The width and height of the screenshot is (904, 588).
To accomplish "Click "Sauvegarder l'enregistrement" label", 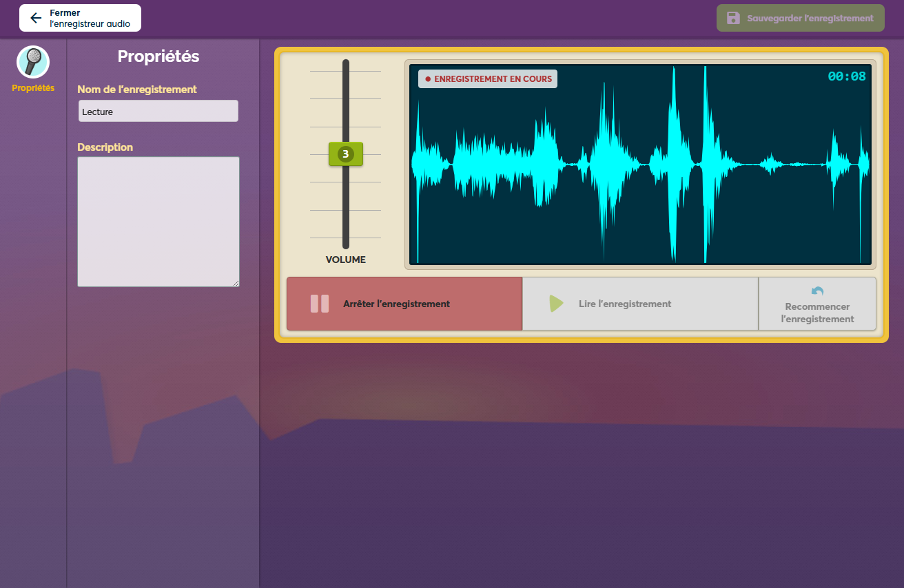I will point(810,19).
